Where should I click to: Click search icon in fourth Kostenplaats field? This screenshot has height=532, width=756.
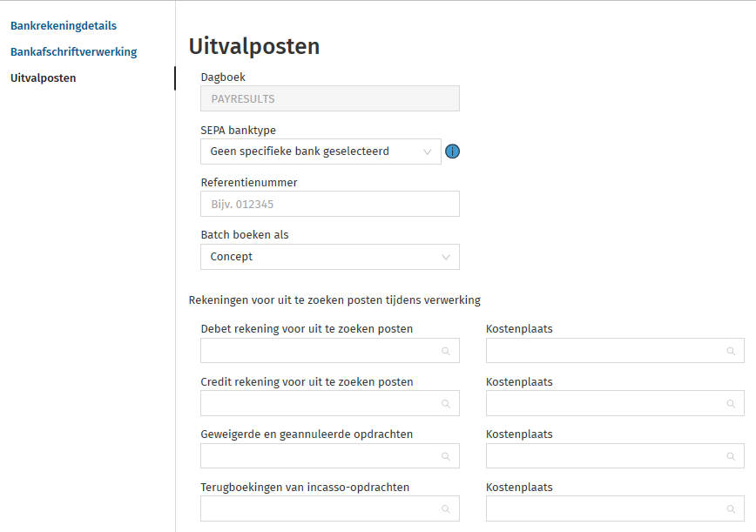coord(731,508)
